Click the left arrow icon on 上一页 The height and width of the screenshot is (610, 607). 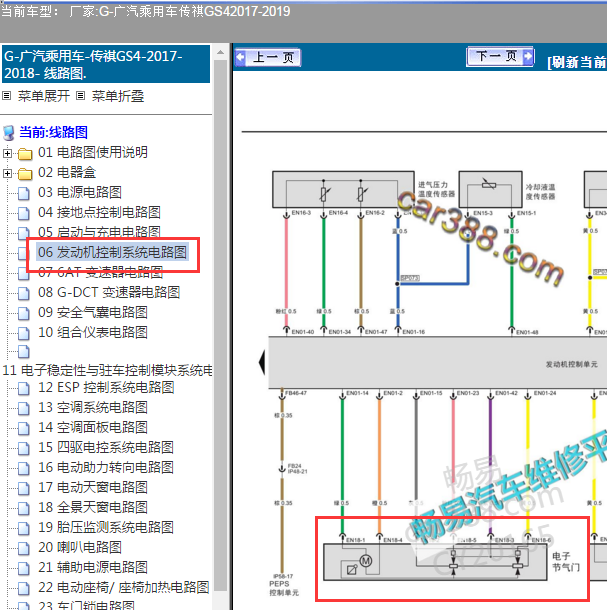point(241,57)
